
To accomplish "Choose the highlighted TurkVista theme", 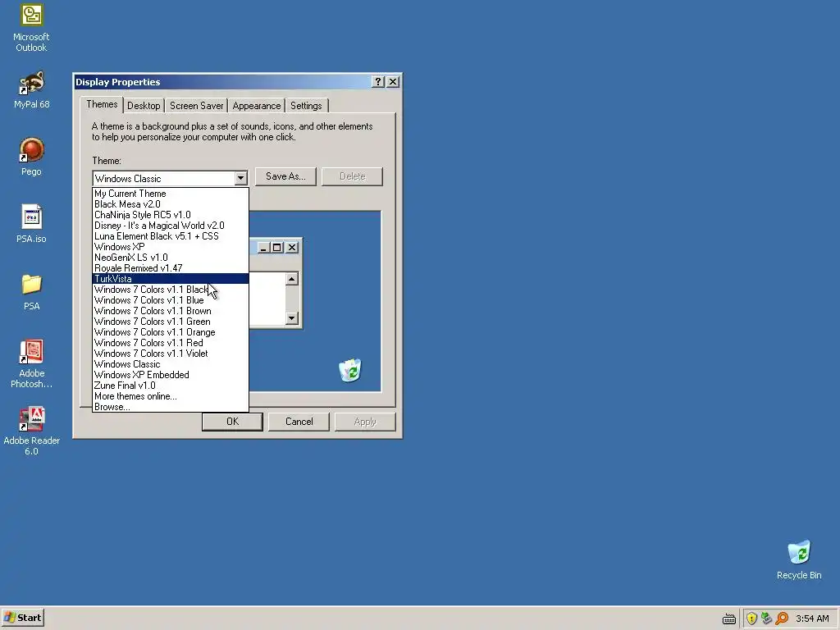I will [171, 279].
